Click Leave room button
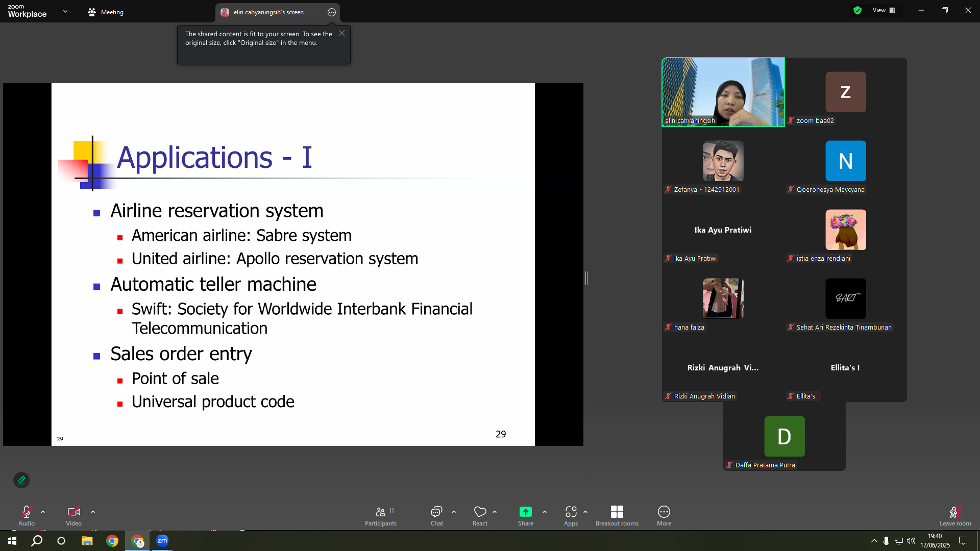 (x=955, y=515)
